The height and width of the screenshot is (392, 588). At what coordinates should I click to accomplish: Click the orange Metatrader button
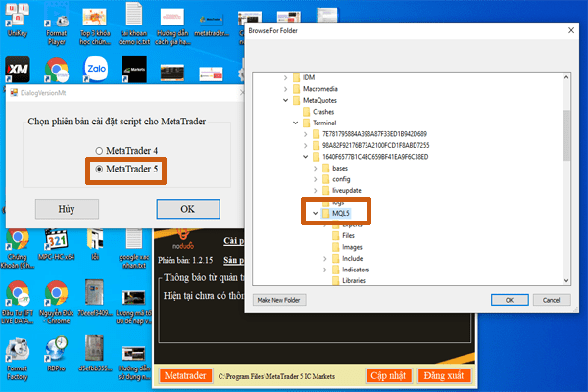185,376
